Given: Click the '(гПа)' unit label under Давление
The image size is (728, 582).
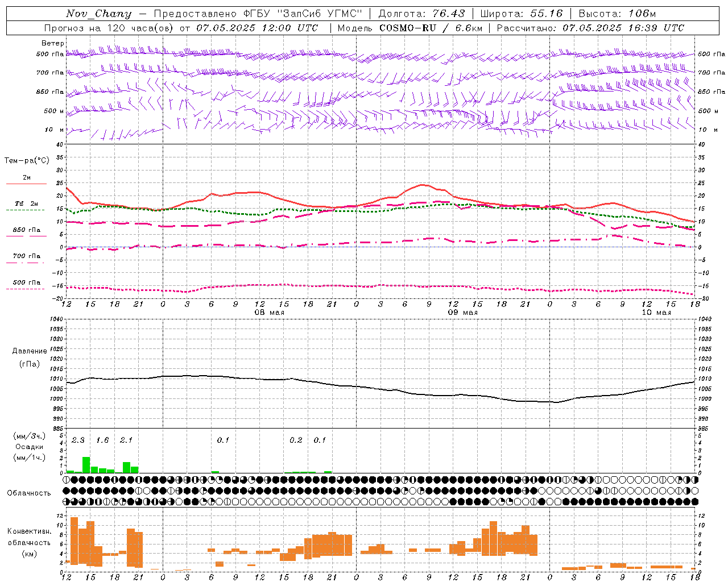Looking at the screenshot, I should pos(30,364).
